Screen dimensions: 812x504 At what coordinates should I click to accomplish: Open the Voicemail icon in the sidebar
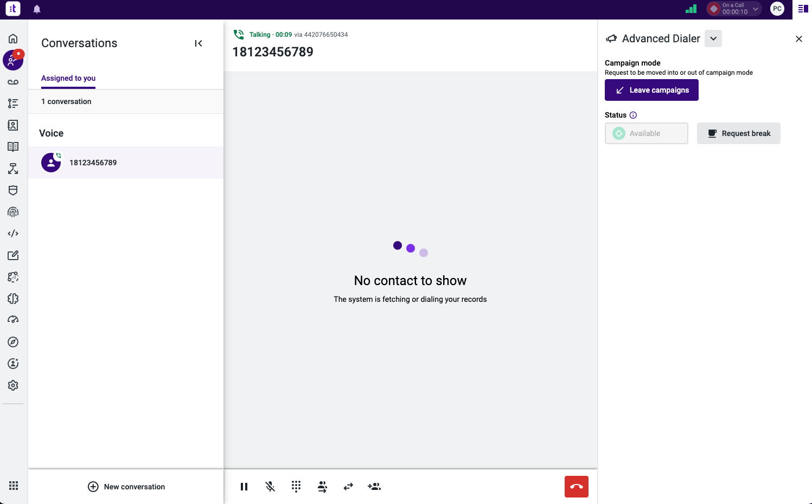click(x=13, y=82)
